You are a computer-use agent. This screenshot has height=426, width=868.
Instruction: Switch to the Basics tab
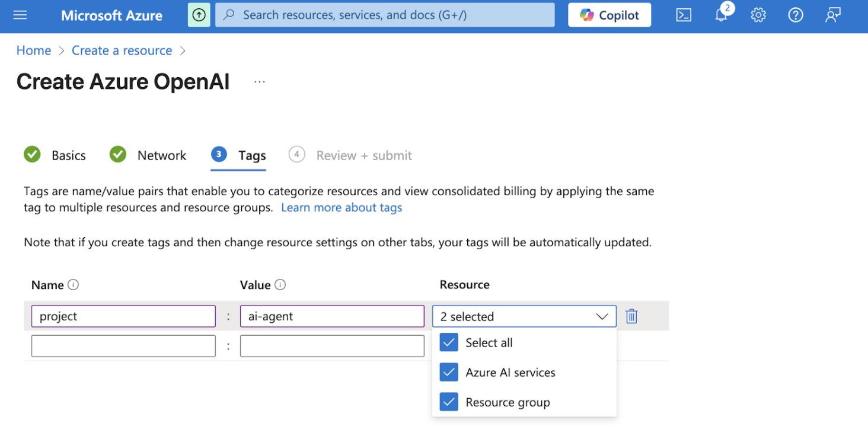(x=69, y=155)
